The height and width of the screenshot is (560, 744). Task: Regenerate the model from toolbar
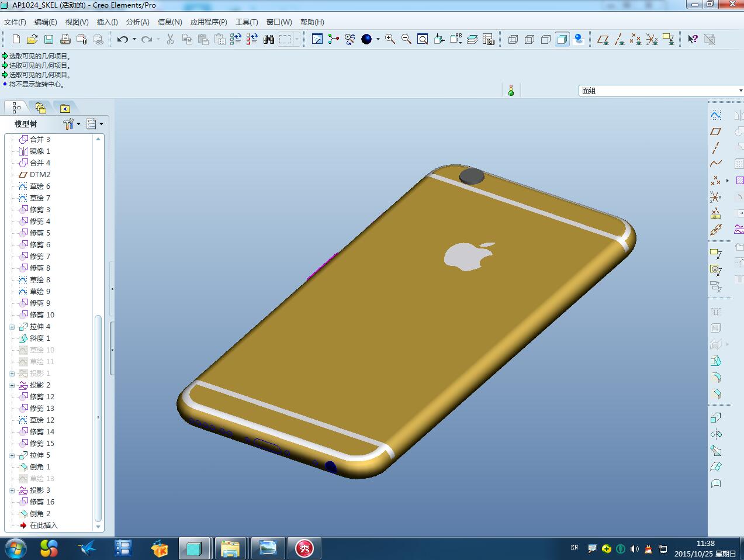236,39
